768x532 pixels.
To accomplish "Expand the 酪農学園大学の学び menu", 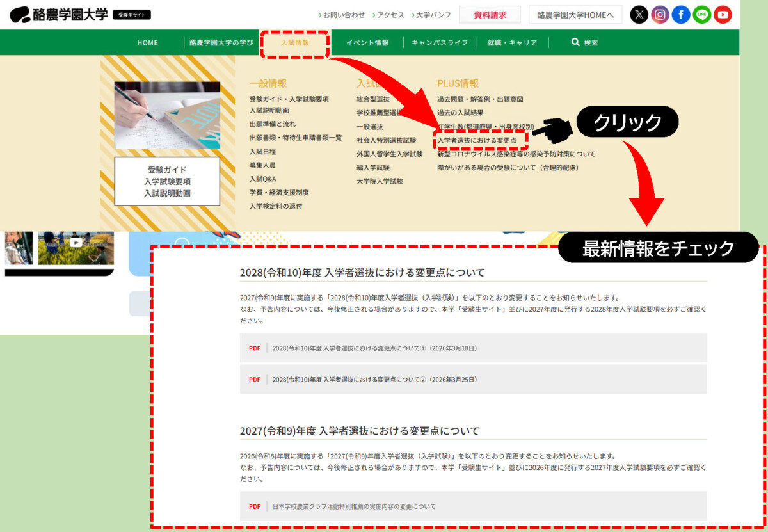I will (221, 43).
